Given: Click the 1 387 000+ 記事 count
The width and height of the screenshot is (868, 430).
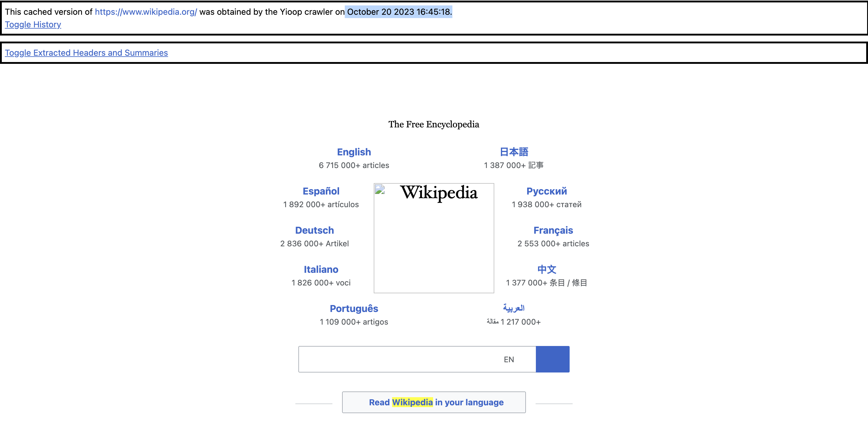Looking at the screenshot, I should pos(514,165).
